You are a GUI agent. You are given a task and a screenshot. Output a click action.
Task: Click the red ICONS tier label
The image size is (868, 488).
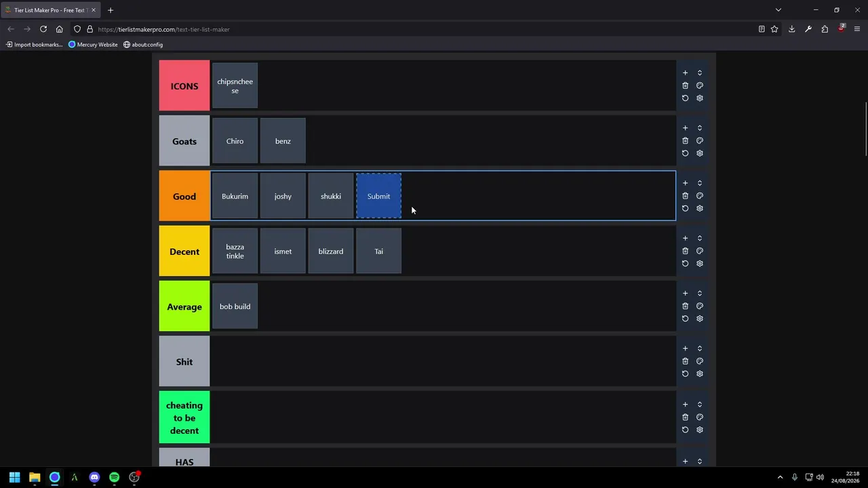coord(184,85)
